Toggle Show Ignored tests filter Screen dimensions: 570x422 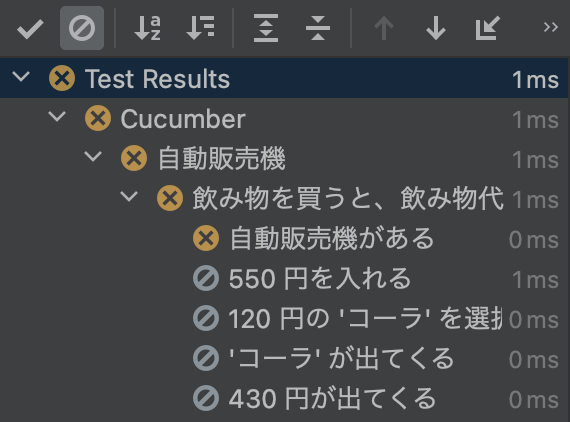tap(82, 28)
